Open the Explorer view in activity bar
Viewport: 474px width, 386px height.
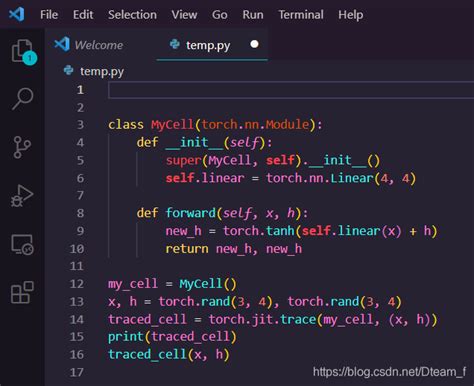[22, 52]
